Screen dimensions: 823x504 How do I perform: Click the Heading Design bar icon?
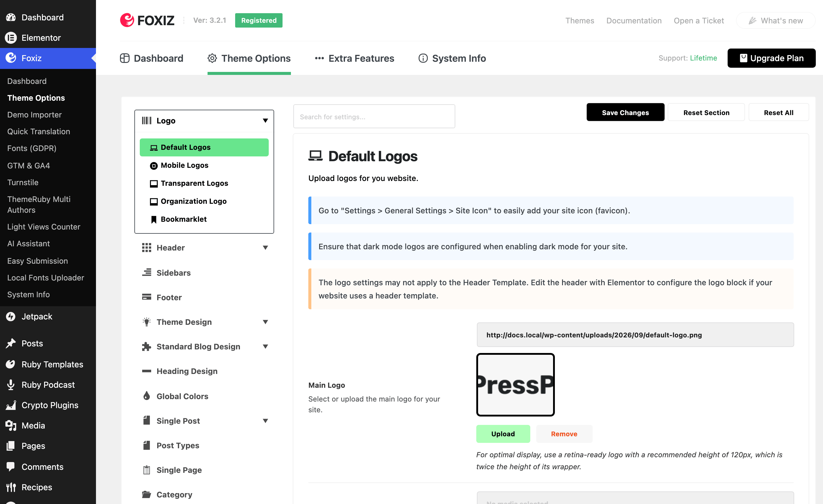pyautogui.click(x=146, y=371)
